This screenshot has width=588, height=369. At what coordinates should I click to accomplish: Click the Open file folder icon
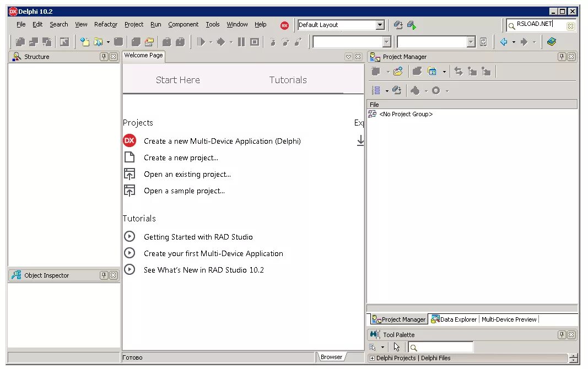[98, 42]
